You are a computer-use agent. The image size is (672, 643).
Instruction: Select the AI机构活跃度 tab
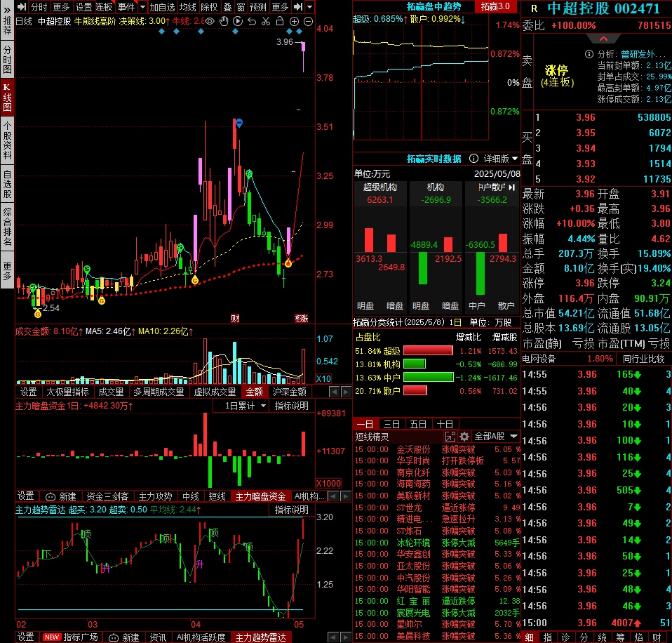click(201, 637)
